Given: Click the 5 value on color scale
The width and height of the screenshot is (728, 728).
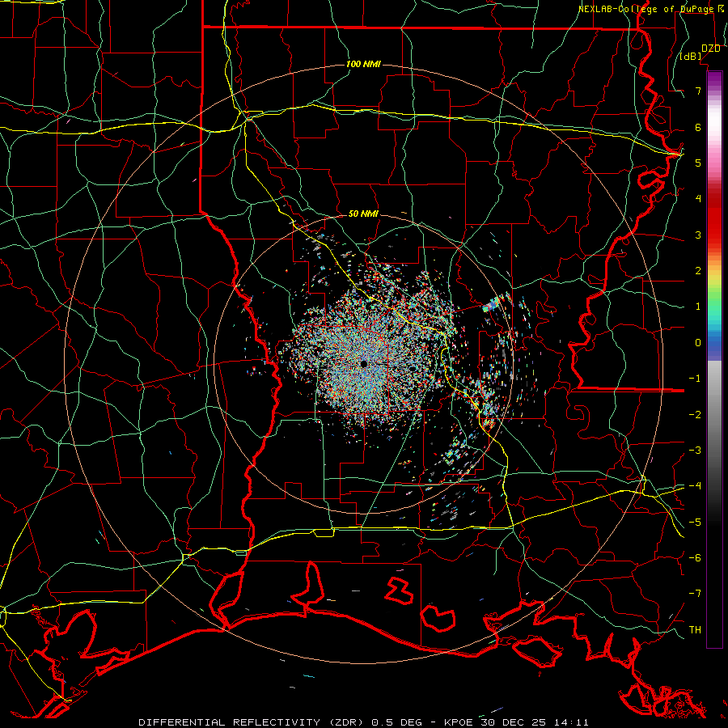Looking at the screenshot, I should click(698, 163).
